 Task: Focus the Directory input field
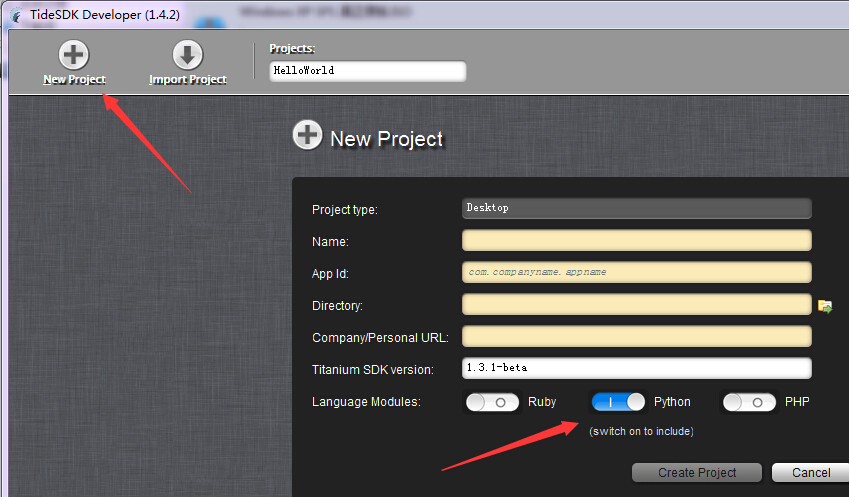coord(637,304)
